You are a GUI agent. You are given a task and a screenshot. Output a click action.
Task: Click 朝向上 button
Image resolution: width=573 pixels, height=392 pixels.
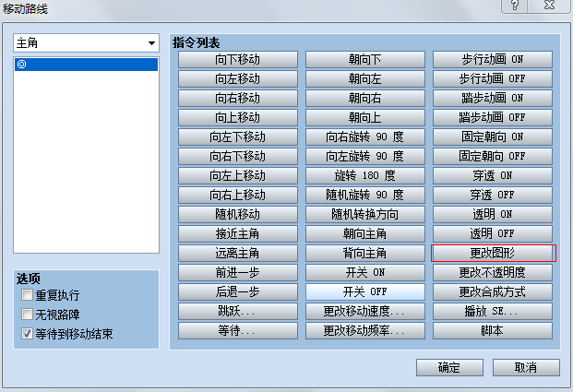click(365, 117)
